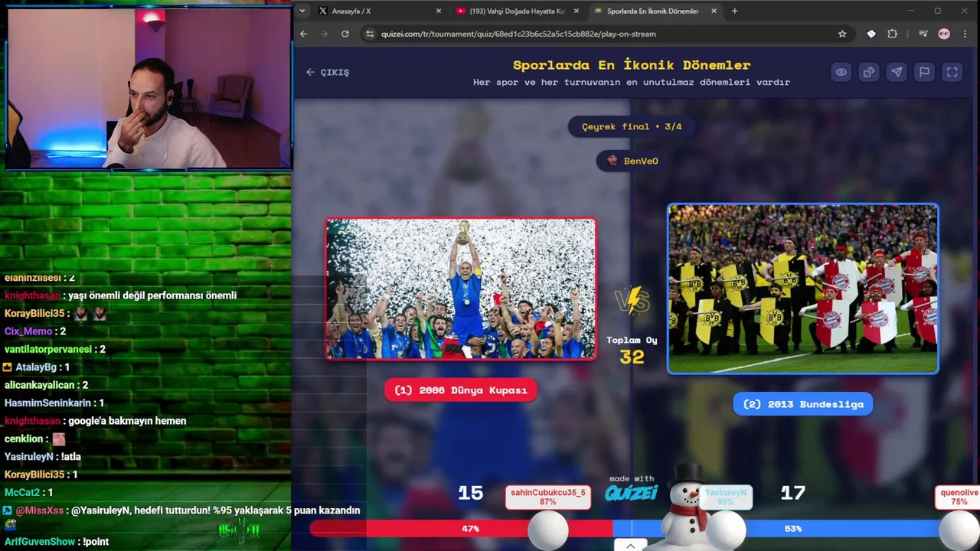Select the Sporlarda En İkonik Dönemler tab
The height and width of the screenshot is (551, 980).
point(655,11)
